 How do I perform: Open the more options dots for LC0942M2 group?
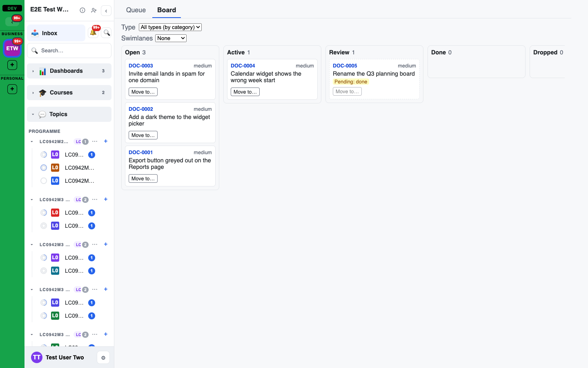(x=95, y=141)
